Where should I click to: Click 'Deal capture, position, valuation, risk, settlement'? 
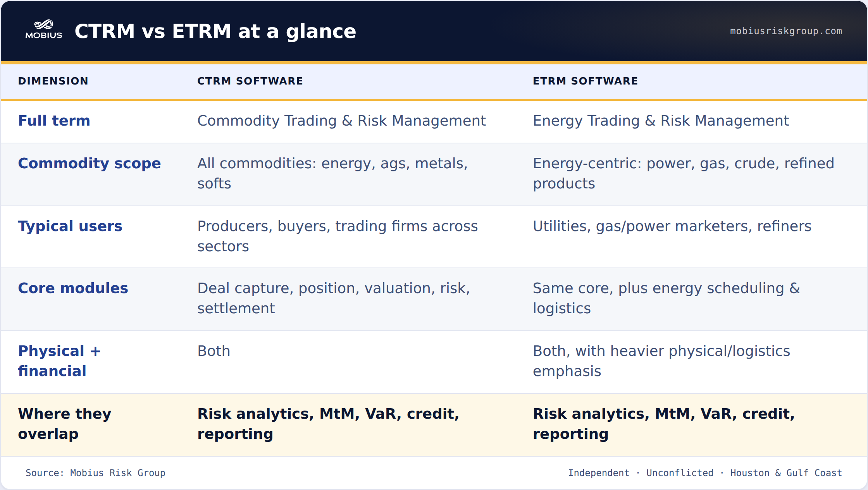click(x=334, y=298)
